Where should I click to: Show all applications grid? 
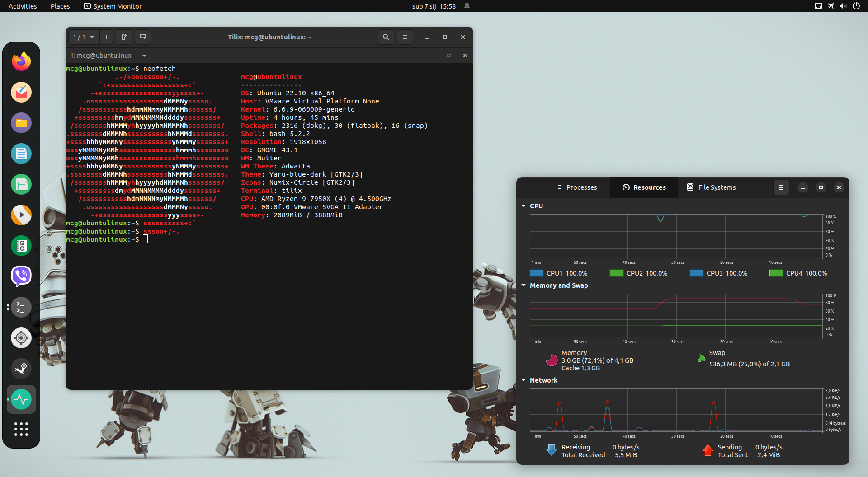[x=21, y=429]
